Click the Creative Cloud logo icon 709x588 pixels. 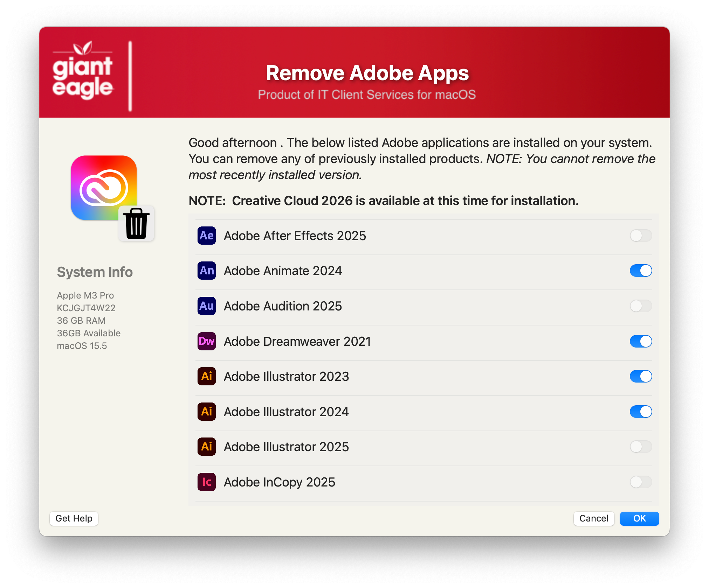pyautogui.click(x=104, y=188)
